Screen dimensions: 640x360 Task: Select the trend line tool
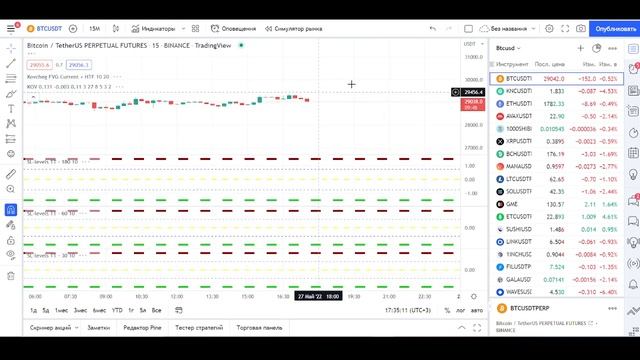pyautogui.click(x=11, y=63)
